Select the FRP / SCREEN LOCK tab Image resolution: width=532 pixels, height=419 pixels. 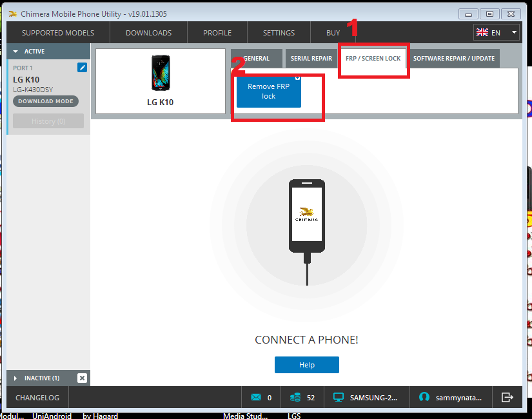coord(373,59)
